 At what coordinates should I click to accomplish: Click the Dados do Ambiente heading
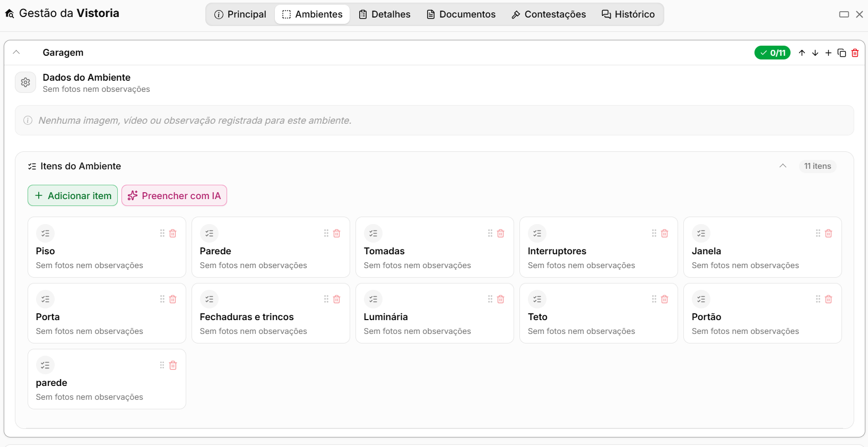(x=86, y=78)
